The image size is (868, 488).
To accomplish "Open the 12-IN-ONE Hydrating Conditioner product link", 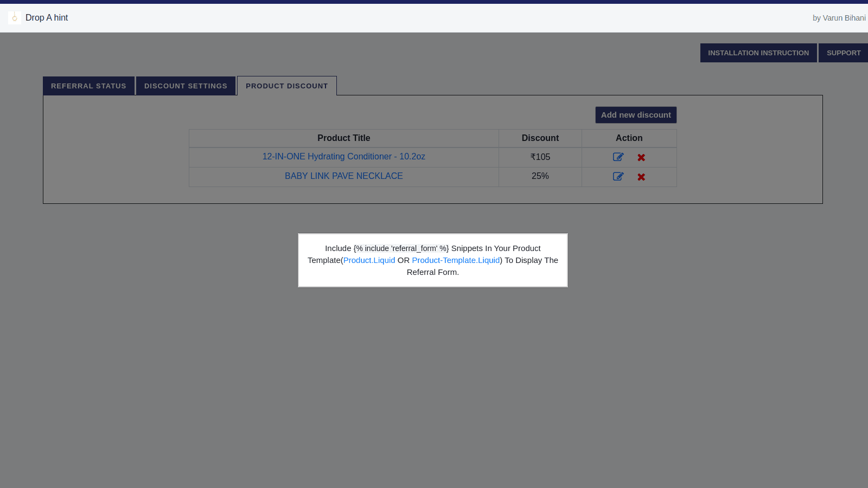I will (x=343, y=157).
